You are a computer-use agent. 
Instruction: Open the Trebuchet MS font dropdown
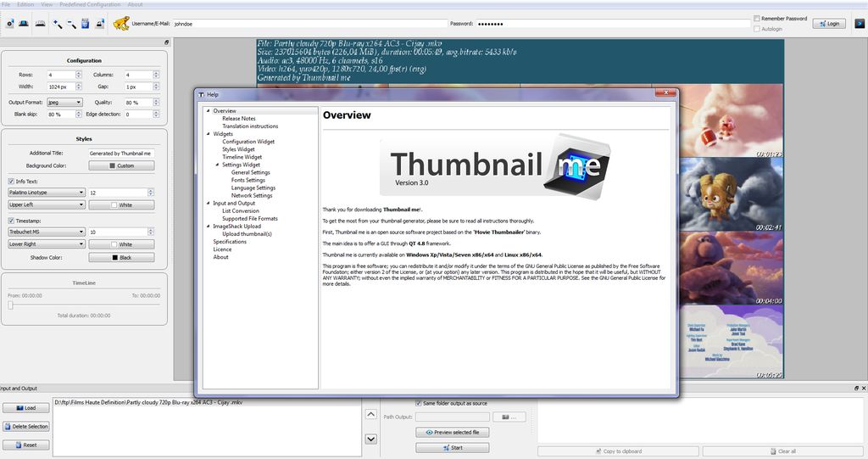[x=46, y=232]
